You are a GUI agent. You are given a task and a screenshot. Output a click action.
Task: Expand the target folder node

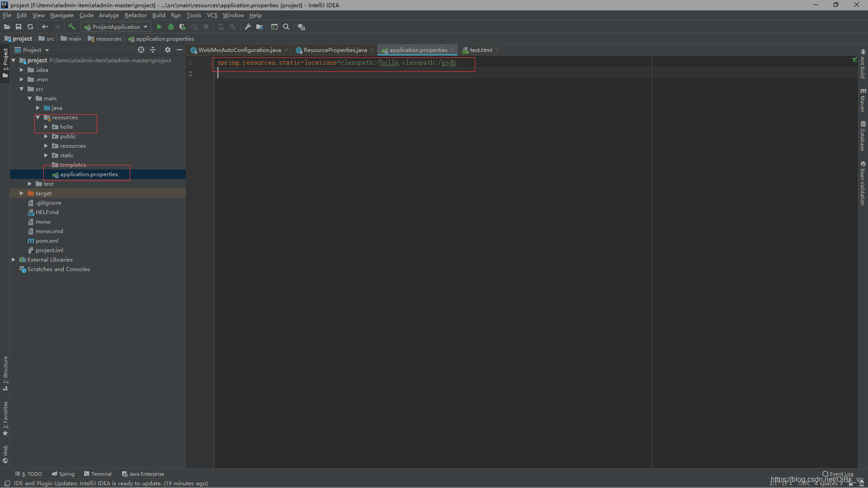[x=21, y=193]
